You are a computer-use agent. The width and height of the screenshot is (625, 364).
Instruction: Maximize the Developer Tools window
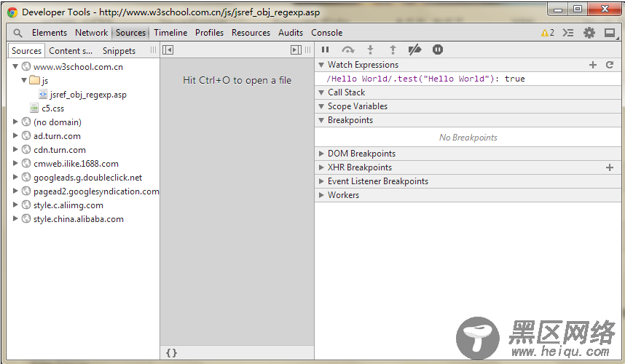pos(578,9)
